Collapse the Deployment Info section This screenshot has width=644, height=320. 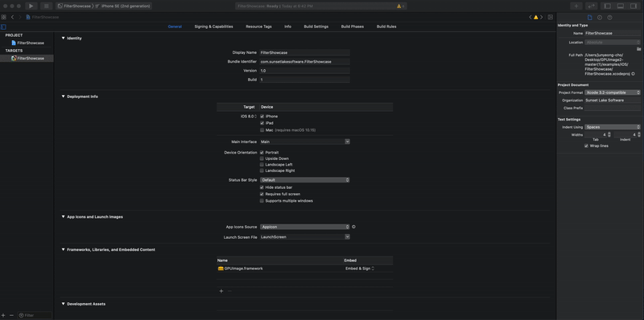(64, 96)
